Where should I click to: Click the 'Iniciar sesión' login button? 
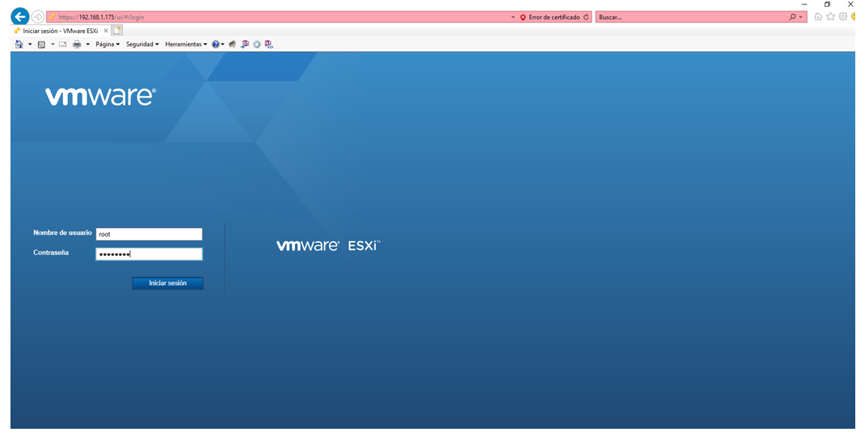click(168, 283)
